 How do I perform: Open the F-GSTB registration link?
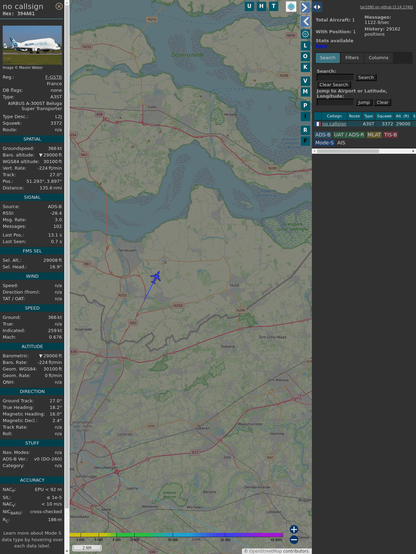click(x=53, y=77)
